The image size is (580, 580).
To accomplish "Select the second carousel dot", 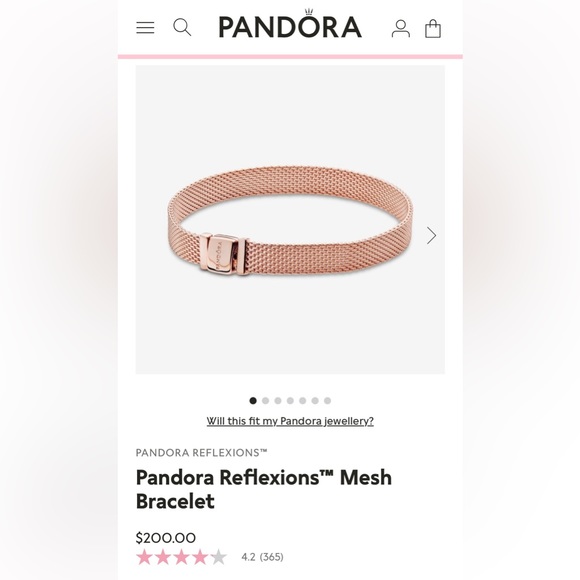I will 265,401.
